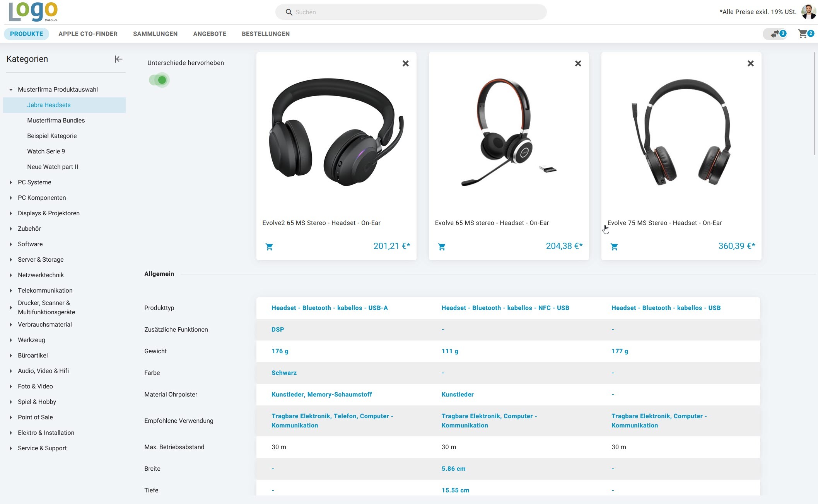
Task: Click the 5.86 cm Breite value
Action: pos(453,469)
